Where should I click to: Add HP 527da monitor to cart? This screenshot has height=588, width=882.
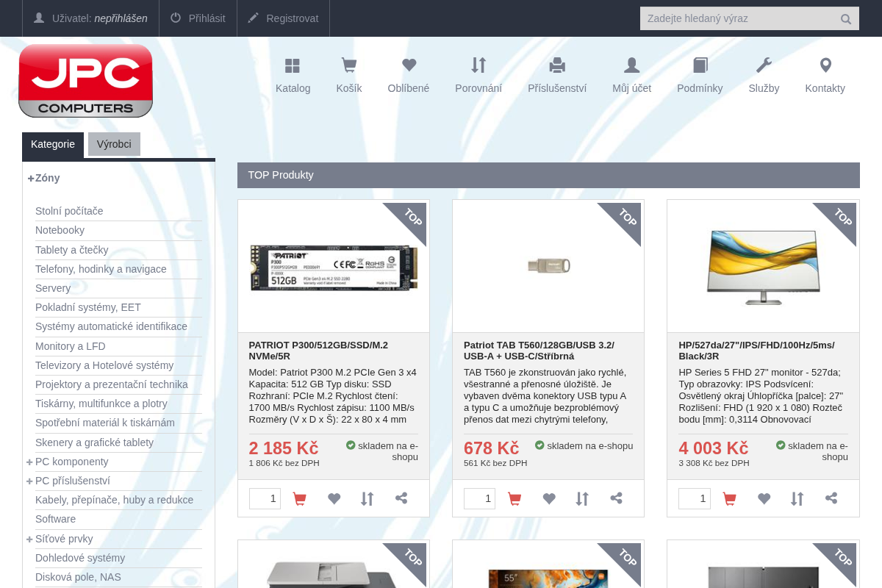[x=729, y=499]
